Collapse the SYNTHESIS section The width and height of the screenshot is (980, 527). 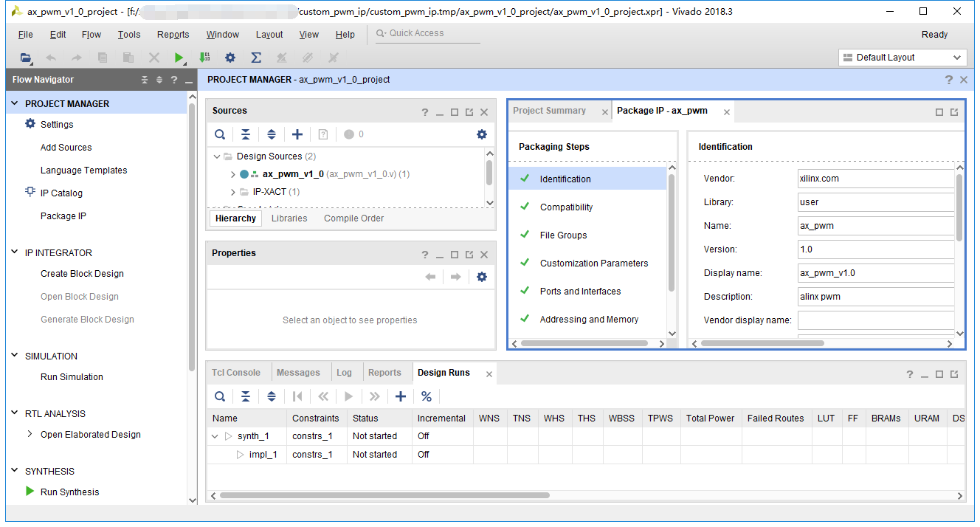[15, 471]
